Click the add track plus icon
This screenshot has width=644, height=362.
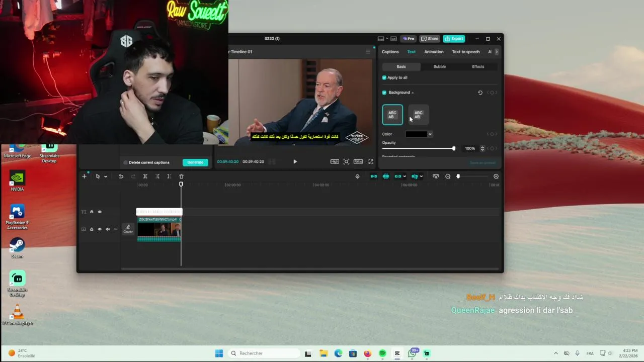[x=84, y=176]
